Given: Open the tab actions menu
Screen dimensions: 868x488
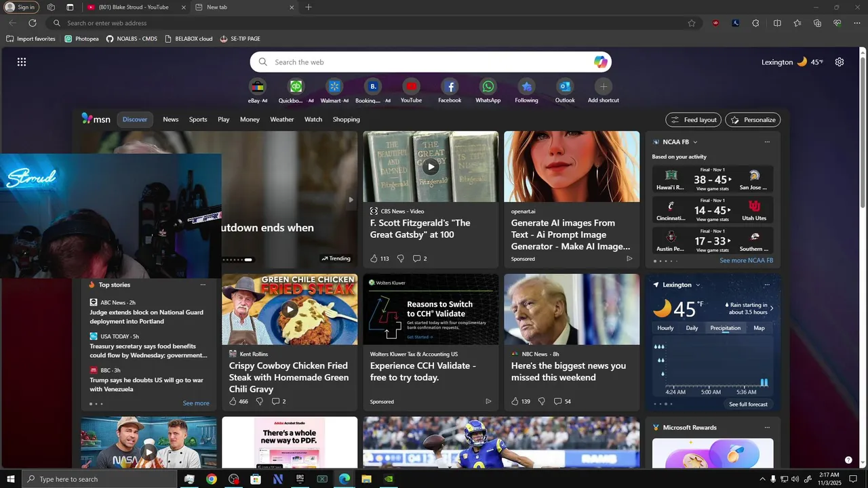Looking at the screenshot, I should tap(70, 7).
